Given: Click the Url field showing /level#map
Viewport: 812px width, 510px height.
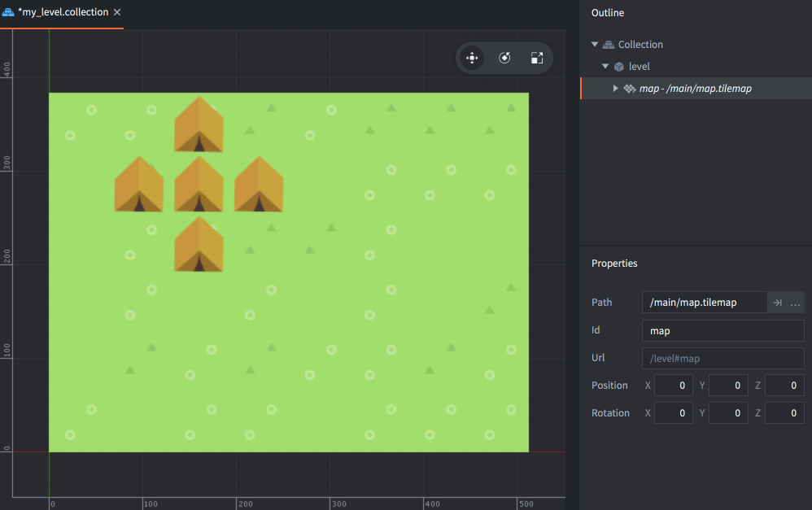Looking at the screenshot, I should pyautogui.click(x=723, y=358).
